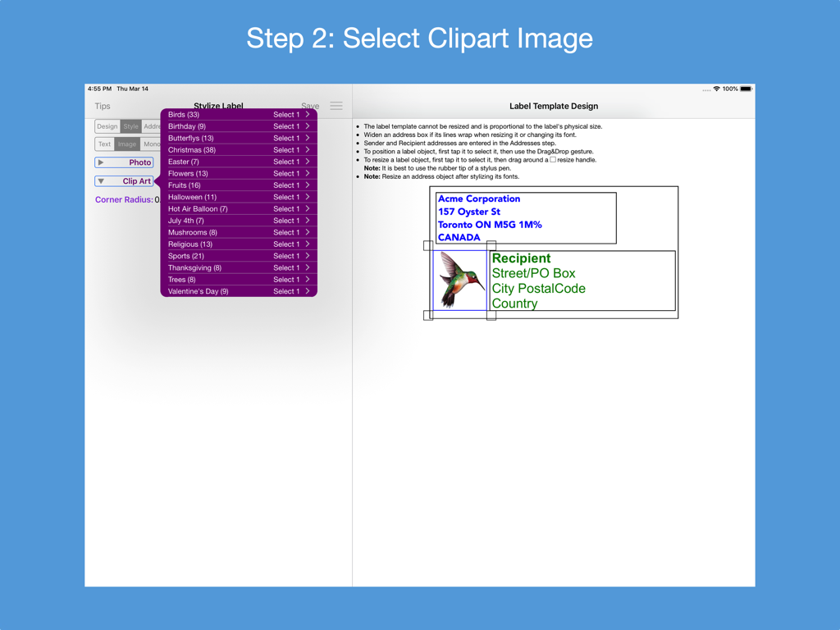The height and width of the screenshot is (630, 840).
Task: Switch to Text mode in the segmented control
Action: pos(104,144)
